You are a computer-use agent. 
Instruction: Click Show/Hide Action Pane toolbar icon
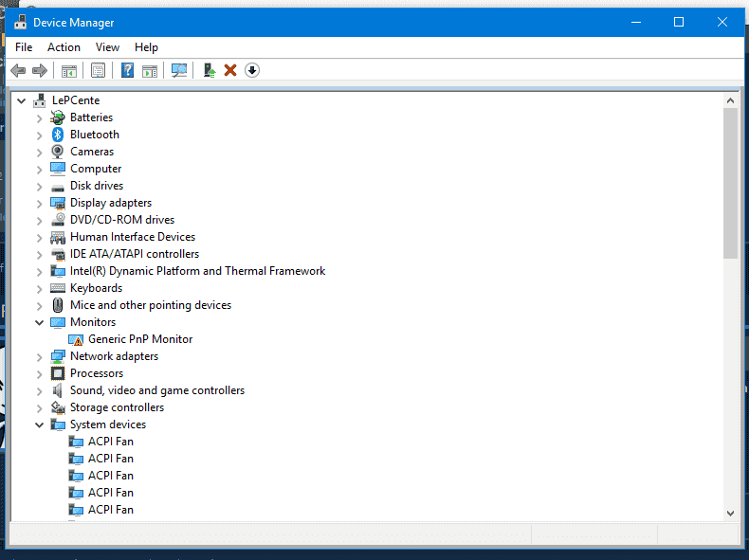(x=150, y=71)
